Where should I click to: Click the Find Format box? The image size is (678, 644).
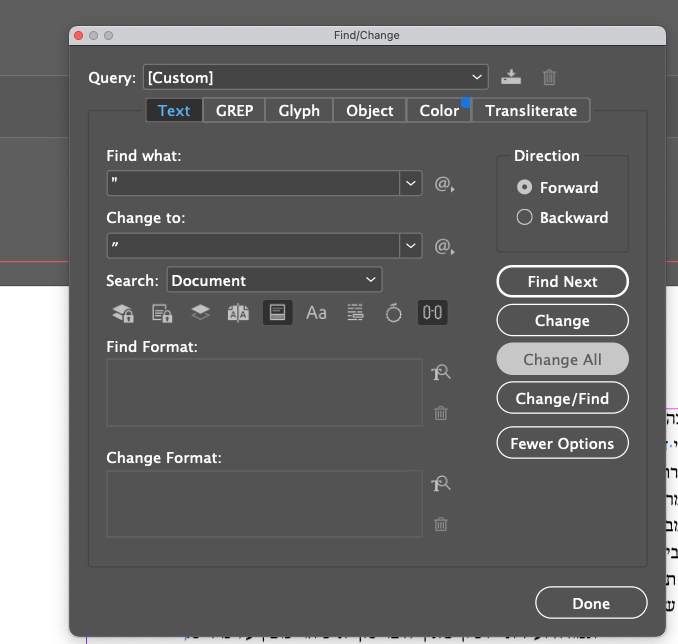pos(264,392)
